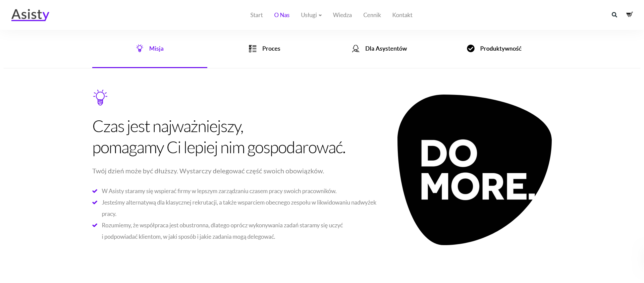Click the person icon beside Dla Asystentów
Viewport: 644px width, 283px height.
[x=356, y=49]
